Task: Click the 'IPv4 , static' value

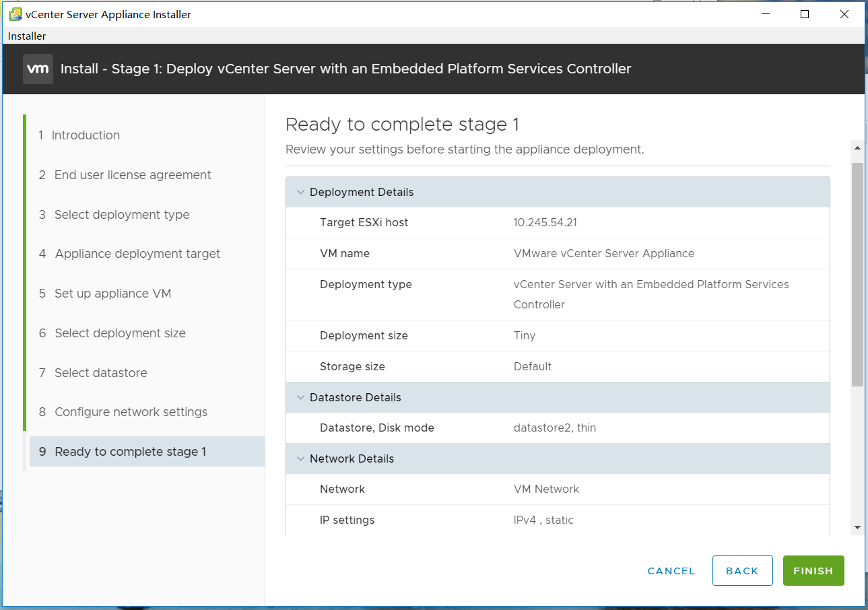Action: [x=543, y=520]
